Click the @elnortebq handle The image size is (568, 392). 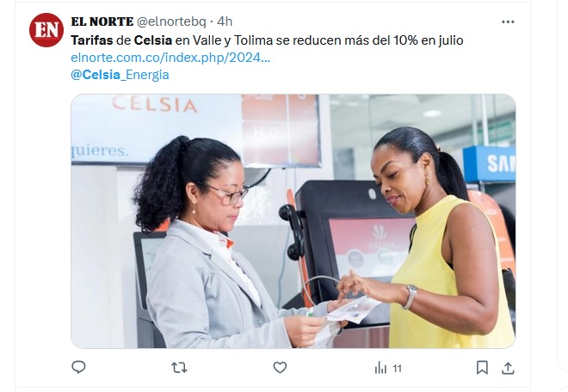pos(171,21)
